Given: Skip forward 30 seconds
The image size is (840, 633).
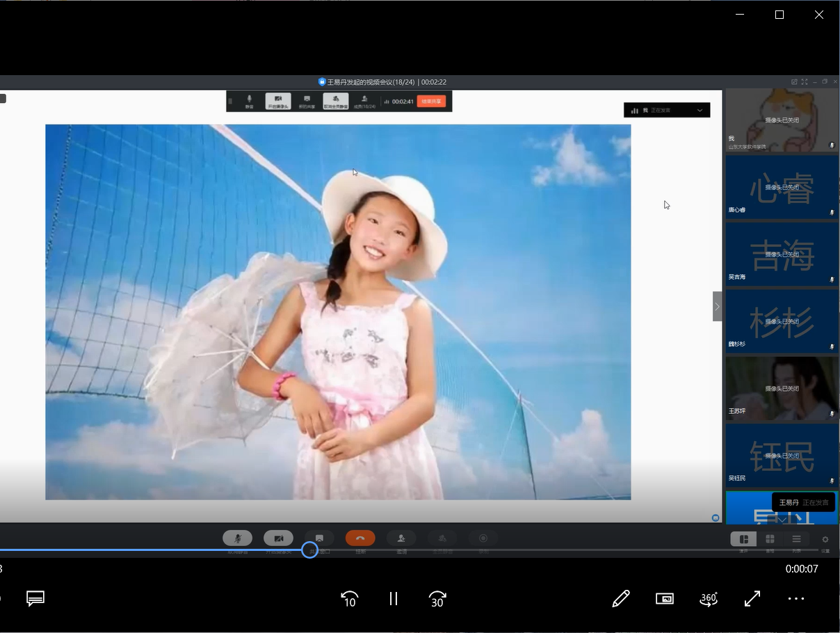Looking at the screenshot, I should (437, 599).
